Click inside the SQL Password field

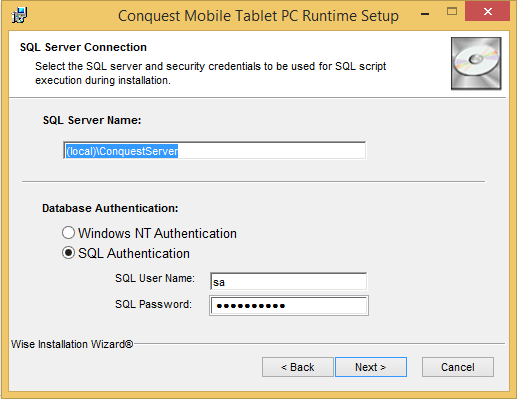(289, 305)
